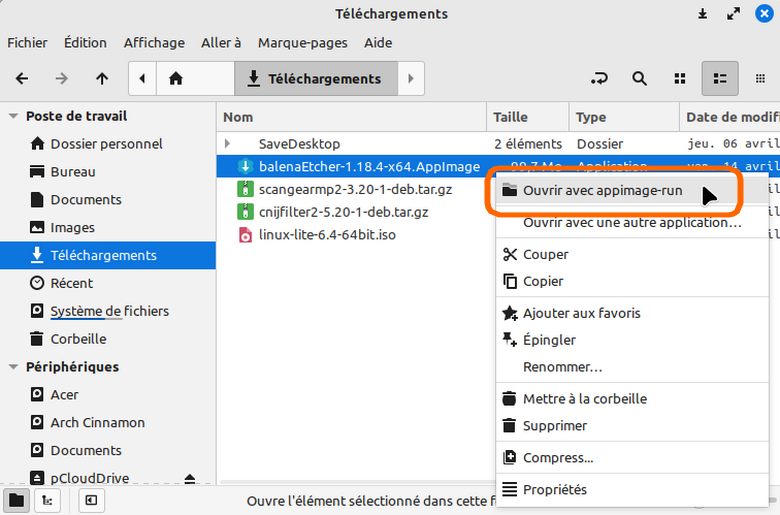The width and height of the screenshot is (780, 515).
Task: Click the home folder path button
Action: click(x=177, y=79)
